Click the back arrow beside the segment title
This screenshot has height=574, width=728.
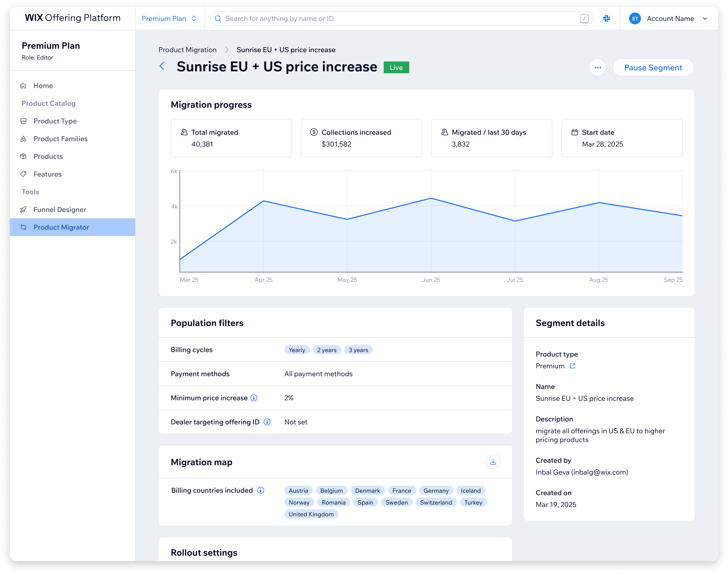(x=162, y=66)
